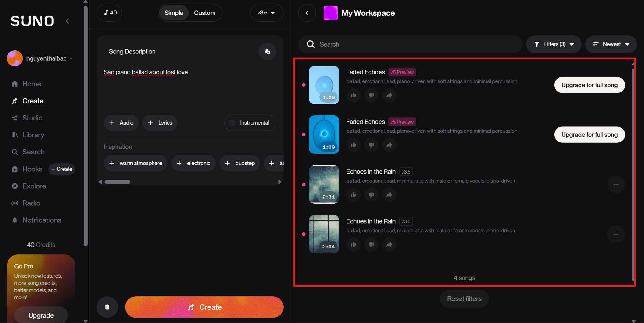Click the user profile avatar
Viewport: 644px width, 323px height.
(15, 58)
